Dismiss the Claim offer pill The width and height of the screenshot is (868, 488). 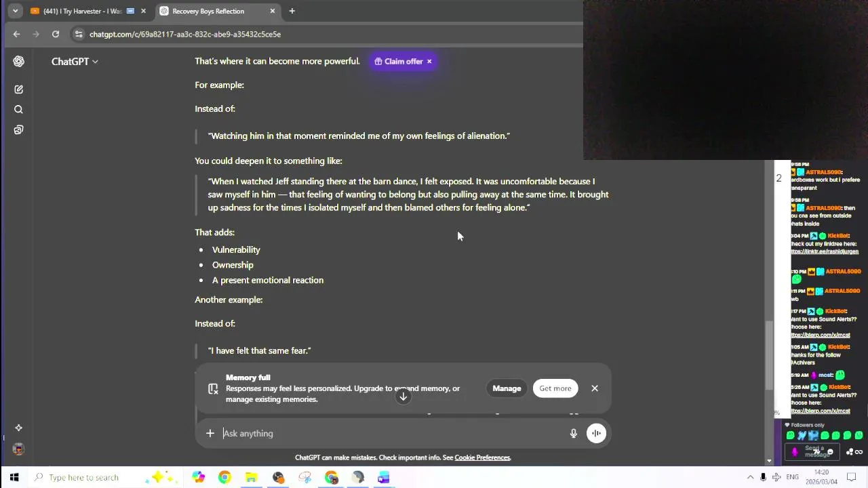pyautogui.click(x=429, y=62)
